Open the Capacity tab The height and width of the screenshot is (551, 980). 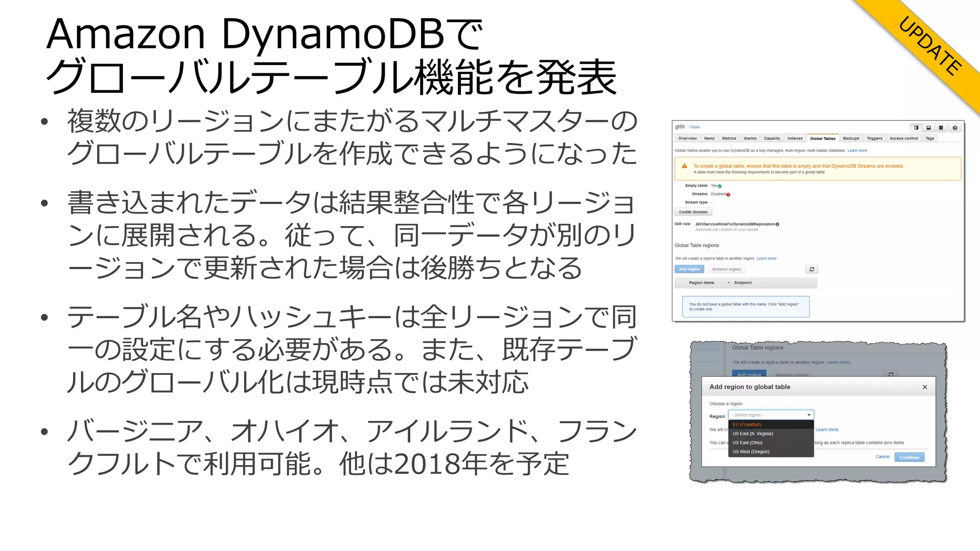(x=772, y=138)
